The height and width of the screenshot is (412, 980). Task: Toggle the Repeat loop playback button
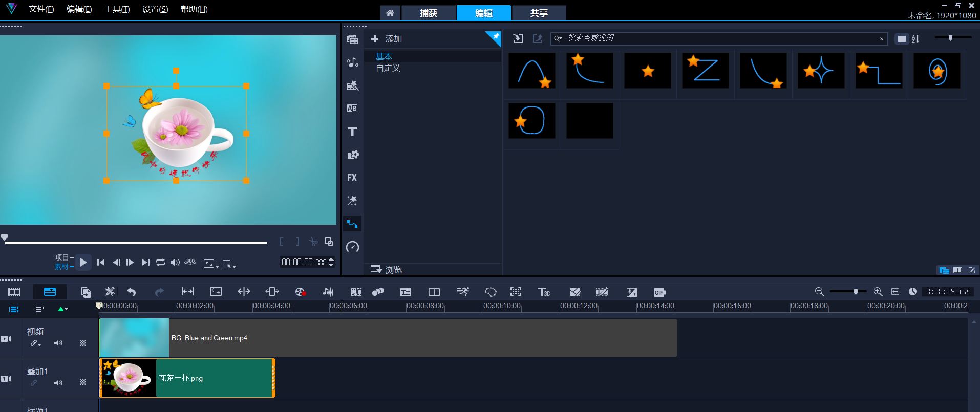click(160, 262)
